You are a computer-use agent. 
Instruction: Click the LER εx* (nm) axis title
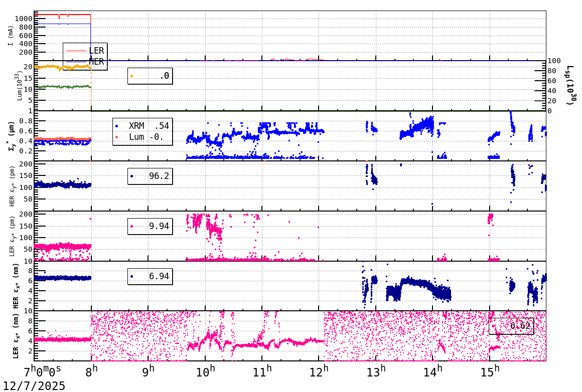[x=16, y=336]
